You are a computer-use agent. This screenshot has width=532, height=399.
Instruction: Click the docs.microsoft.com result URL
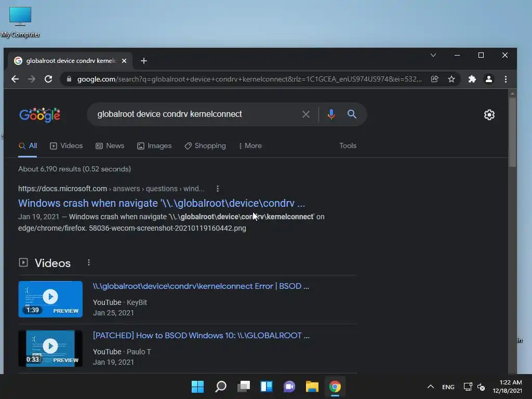point(111,189)
